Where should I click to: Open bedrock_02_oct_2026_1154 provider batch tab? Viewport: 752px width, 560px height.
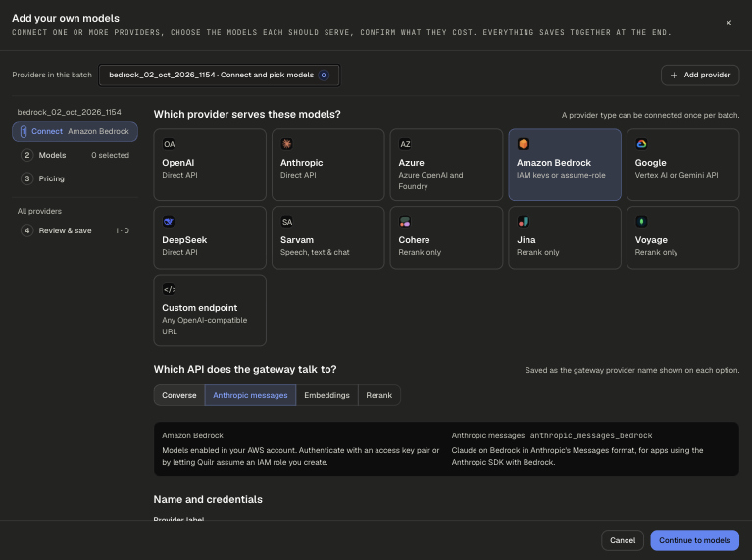[220, 75]
